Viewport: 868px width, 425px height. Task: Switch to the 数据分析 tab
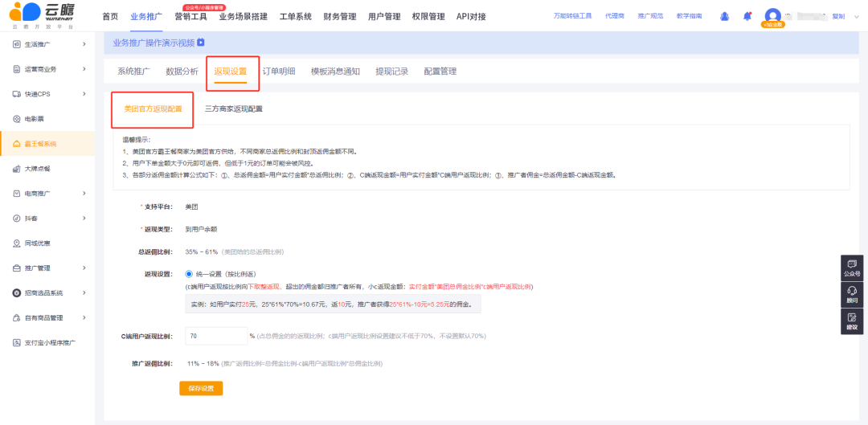(x=182, y=72)
